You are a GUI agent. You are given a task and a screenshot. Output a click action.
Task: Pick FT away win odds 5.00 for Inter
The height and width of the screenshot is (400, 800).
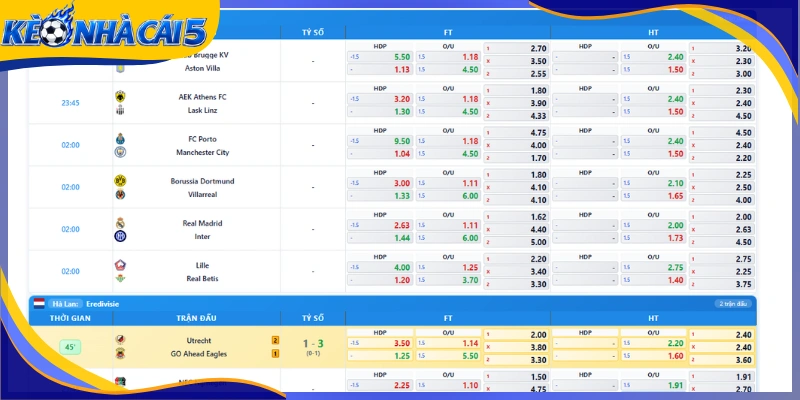click(x=516, y=242)
